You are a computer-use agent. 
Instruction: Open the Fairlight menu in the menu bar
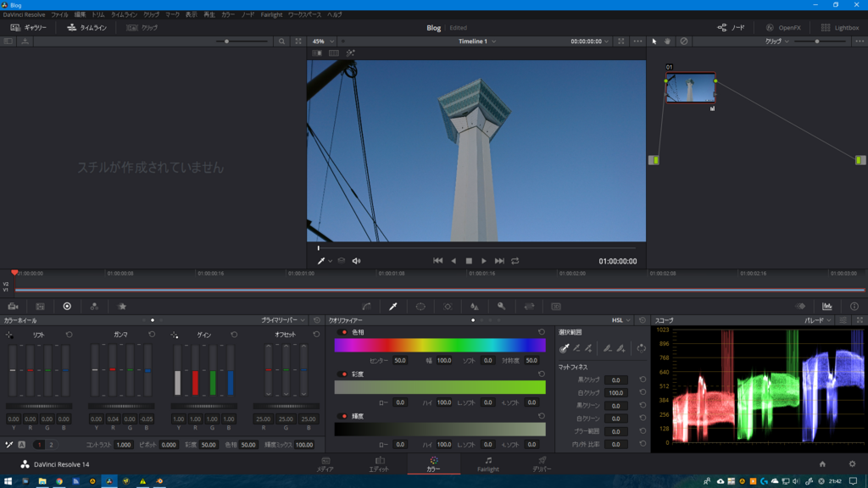[x=271, y=15]
